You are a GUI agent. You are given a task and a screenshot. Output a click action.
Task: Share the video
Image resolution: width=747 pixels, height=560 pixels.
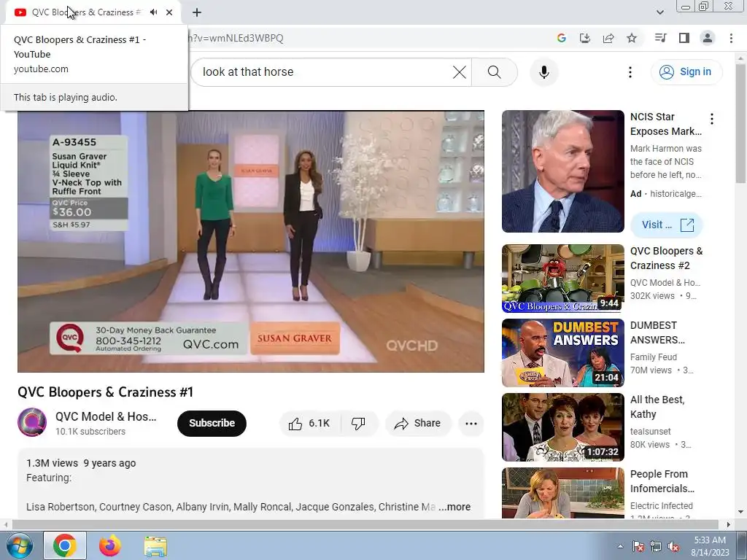tap(418, 424)
